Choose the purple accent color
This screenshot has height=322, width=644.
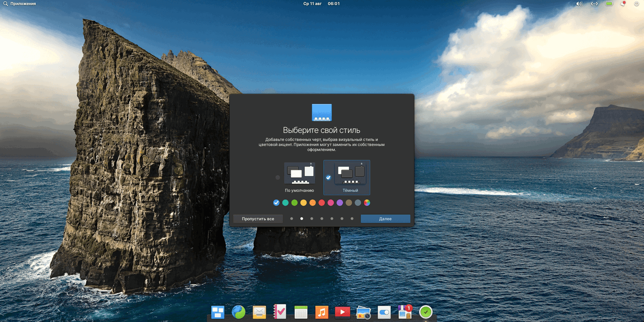(340, 203)
